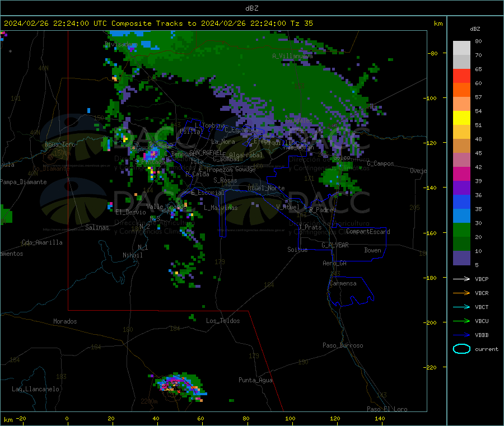The height and width of the screenshot is (426, 504).
Task: Click the 'A_Villanueva' place label
Action: point(292,56)
